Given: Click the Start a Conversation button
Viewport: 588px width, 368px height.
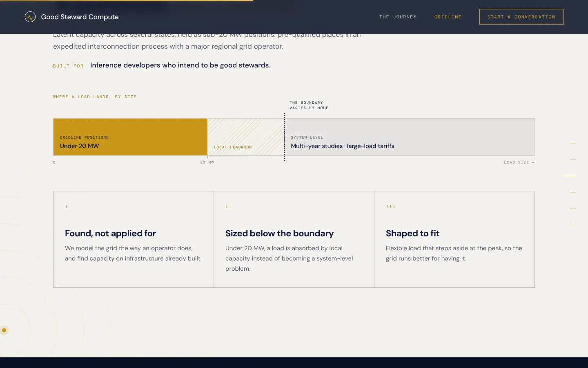Looking at the screenshot, I should click(x=521, y=17).
